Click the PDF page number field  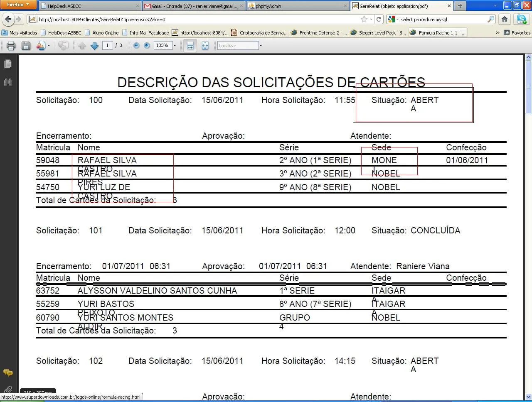[107, 46]
